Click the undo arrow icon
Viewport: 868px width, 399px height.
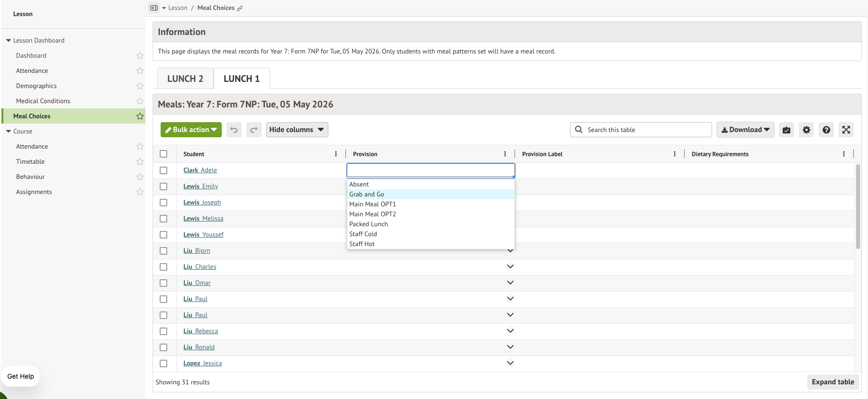click(x=234, y=130)
